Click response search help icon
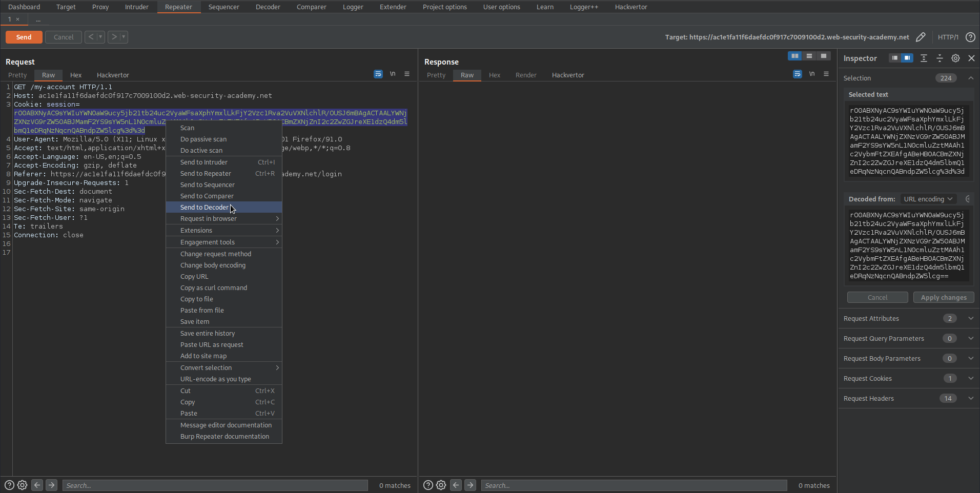980x493 pixels. (428, 485)
